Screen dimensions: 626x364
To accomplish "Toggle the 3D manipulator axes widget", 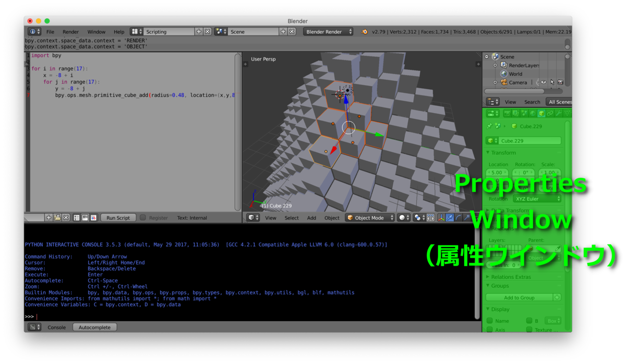I will pos(441,217).
